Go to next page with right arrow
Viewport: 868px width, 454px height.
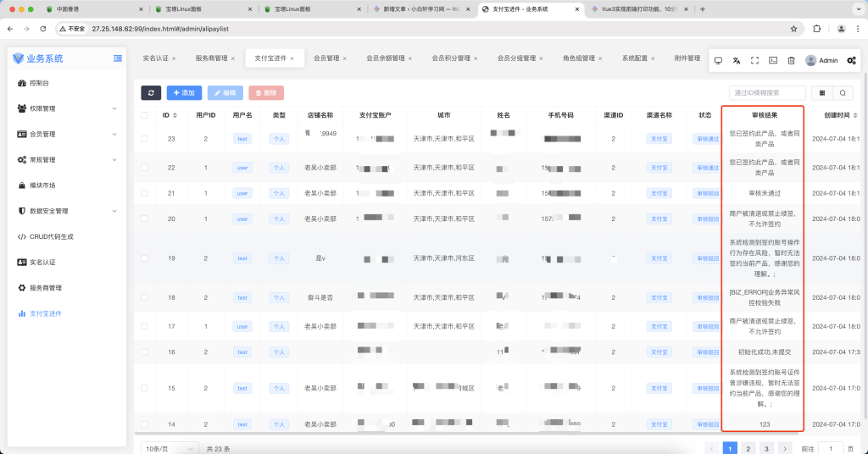pyautogui.click(x=785, y=448)
